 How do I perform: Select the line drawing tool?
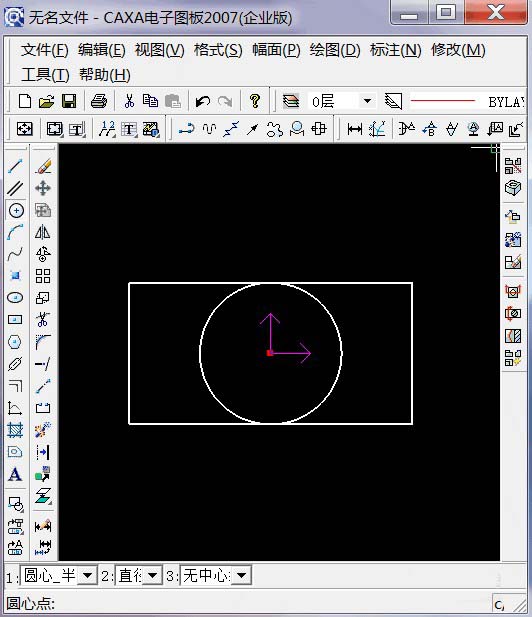[x=16, y=166]
